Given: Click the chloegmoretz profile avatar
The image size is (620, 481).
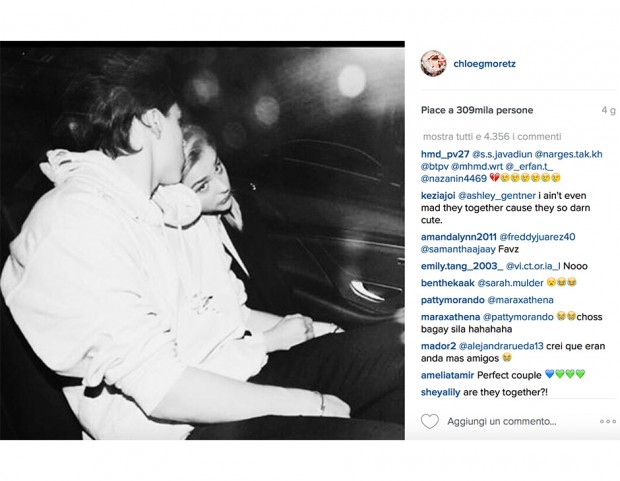Looking at the screenshot, I should pyautogui.click(x=433, y=63).
